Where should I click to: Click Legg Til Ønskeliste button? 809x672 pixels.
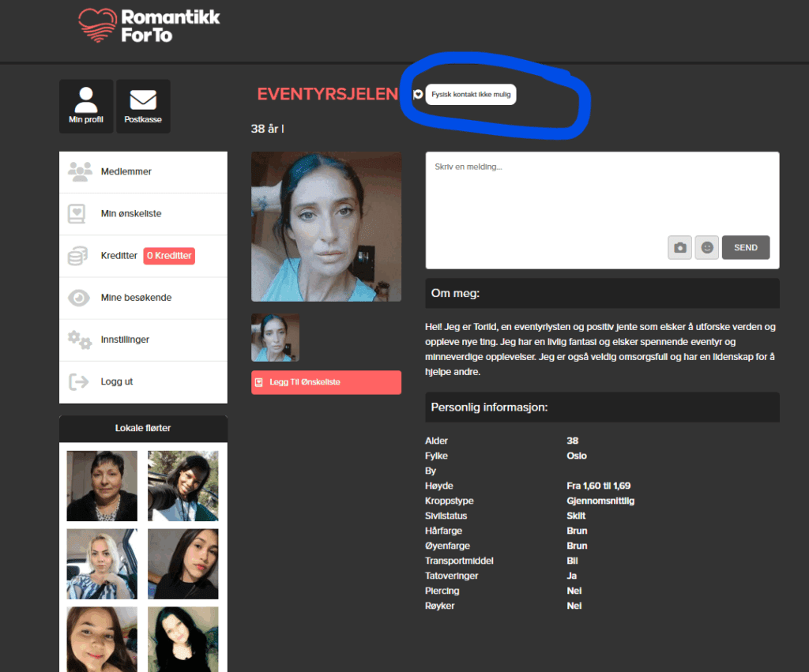tap(326, 382)
